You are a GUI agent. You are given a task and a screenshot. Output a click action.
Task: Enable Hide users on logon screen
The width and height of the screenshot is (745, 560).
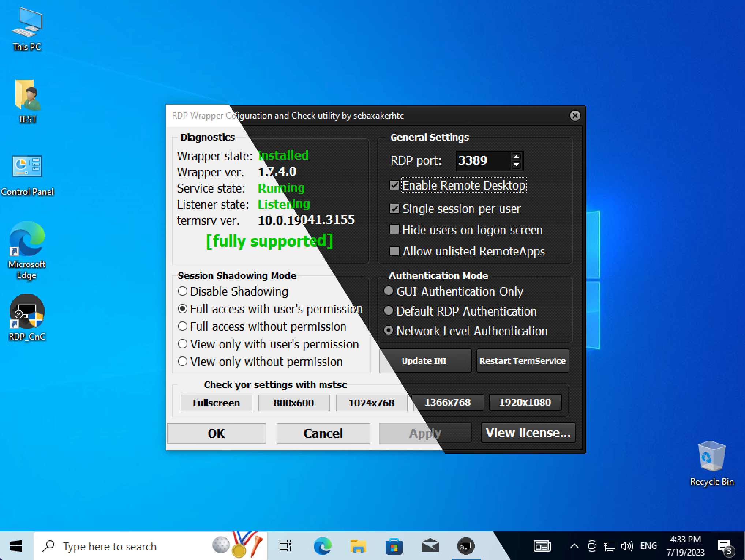click(x=394, y=230)
